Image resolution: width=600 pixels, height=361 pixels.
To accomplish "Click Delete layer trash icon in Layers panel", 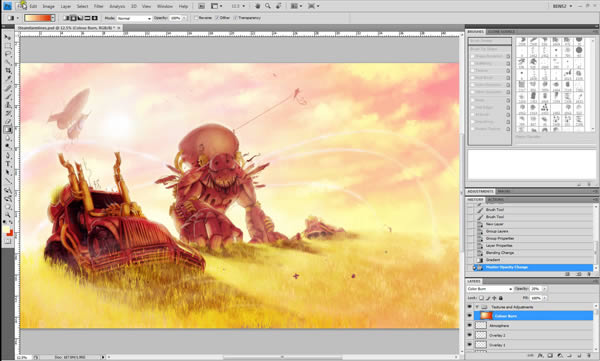I will 589,356.
